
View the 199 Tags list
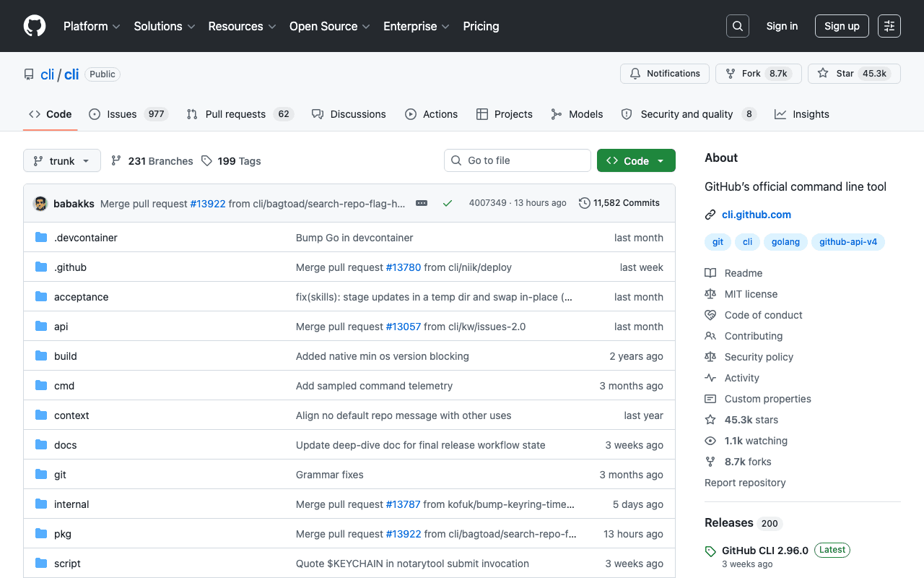coord(231,161)
